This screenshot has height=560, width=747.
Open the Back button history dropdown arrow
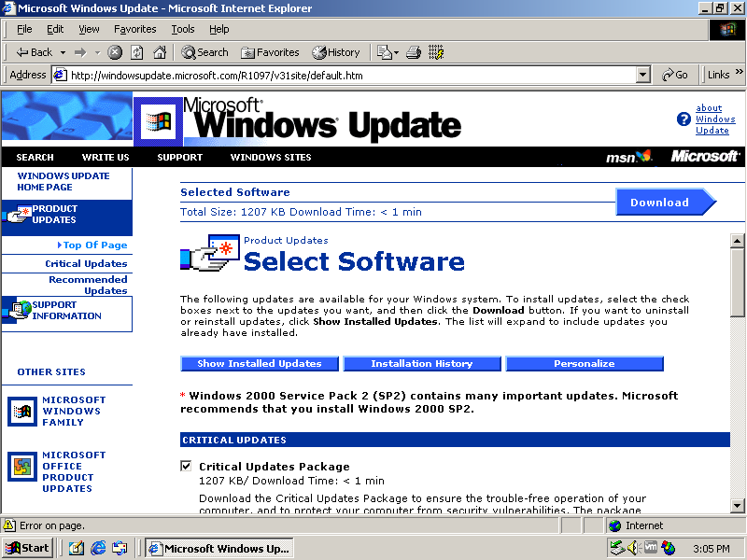(x=63, y=52)
